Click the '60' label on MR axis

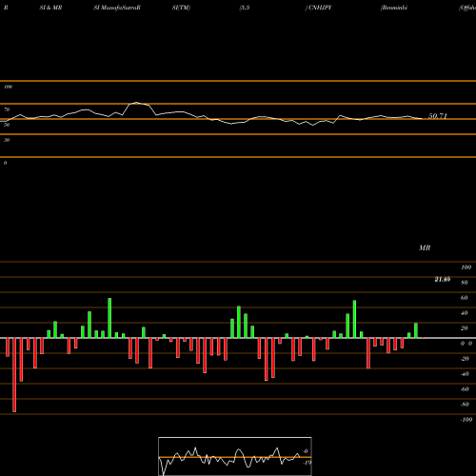click(465, 298)
